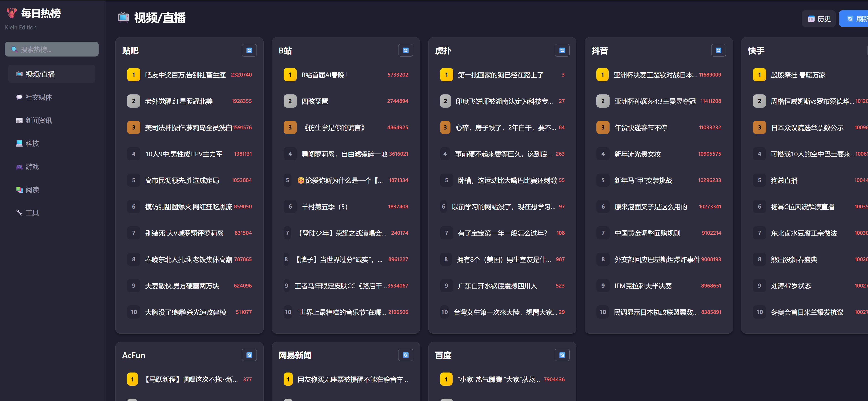Click the refresh icon on 贴吧 card
Viewport: 868px width, 401px height.
coord(249,51)
